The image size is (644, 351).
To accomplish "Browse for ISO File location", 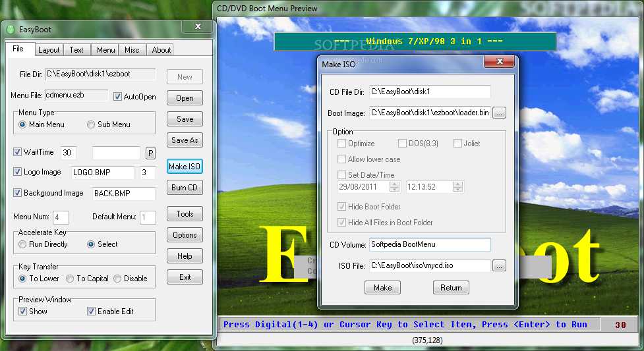I will [x=499, y=265].
